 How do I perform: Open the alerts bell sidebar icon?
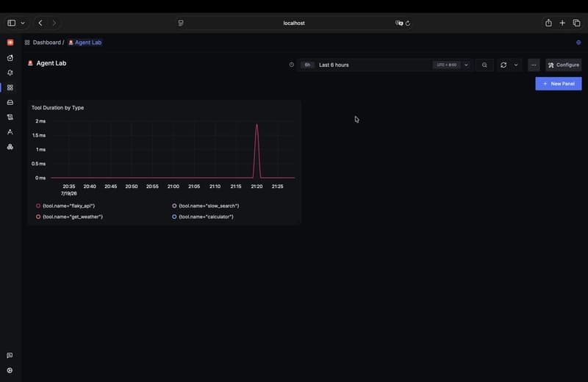10,73
